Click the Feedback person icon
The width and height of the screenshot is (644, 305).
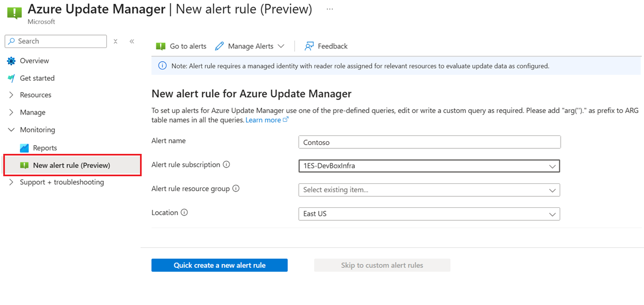pos(309,46)
